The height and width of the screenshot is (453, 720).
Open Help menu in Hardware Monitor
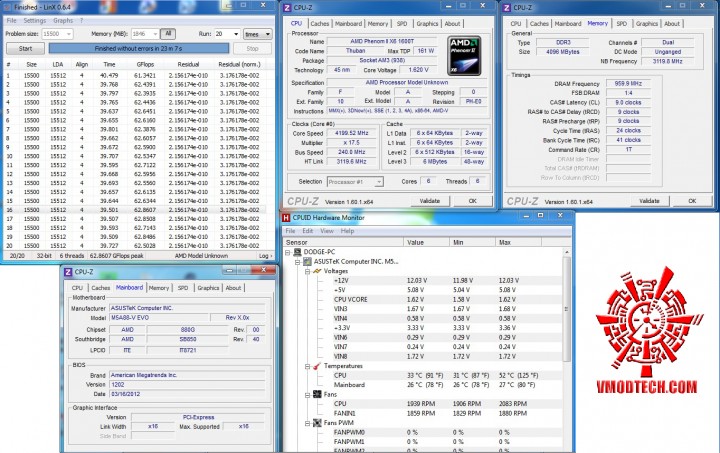point(348,231)
